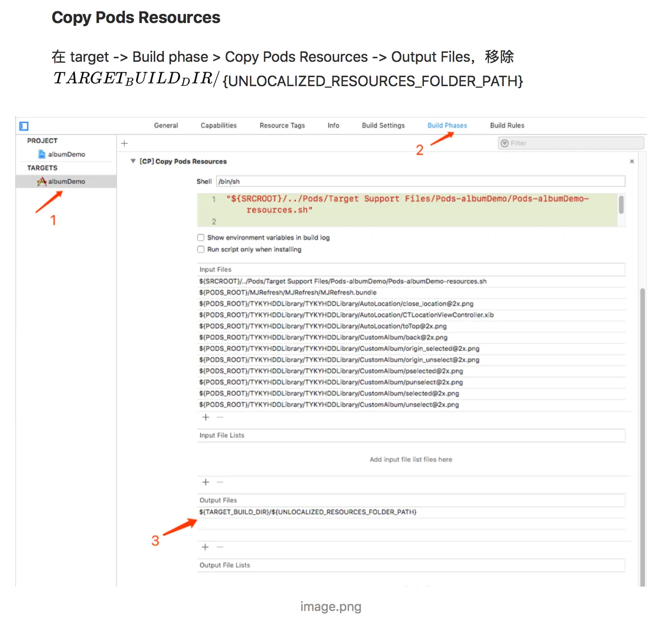672x624 pixels.
Task: Select the CustomAlbum/selected@2x.png input file
Action: [411, 394]
